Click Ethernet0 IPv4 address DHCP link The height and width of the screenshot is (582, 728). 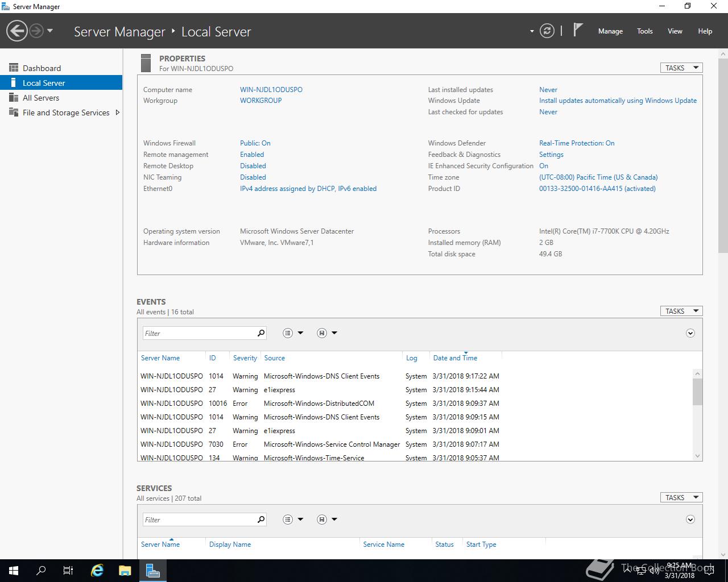point(308,189)
